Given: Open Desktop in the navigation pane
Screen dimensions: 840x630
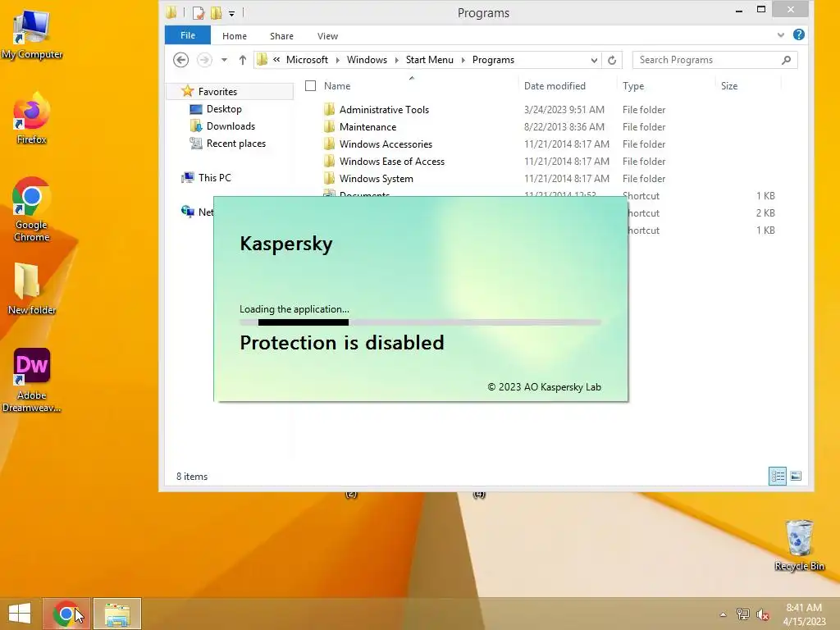Looking at the screenshot, I should click(x=224, y=109).
